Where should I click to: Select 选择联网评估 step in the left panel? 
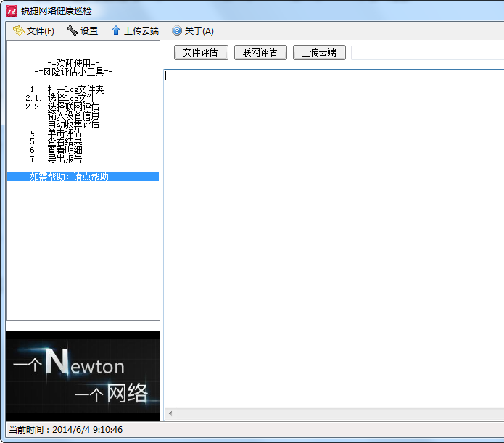73,107
